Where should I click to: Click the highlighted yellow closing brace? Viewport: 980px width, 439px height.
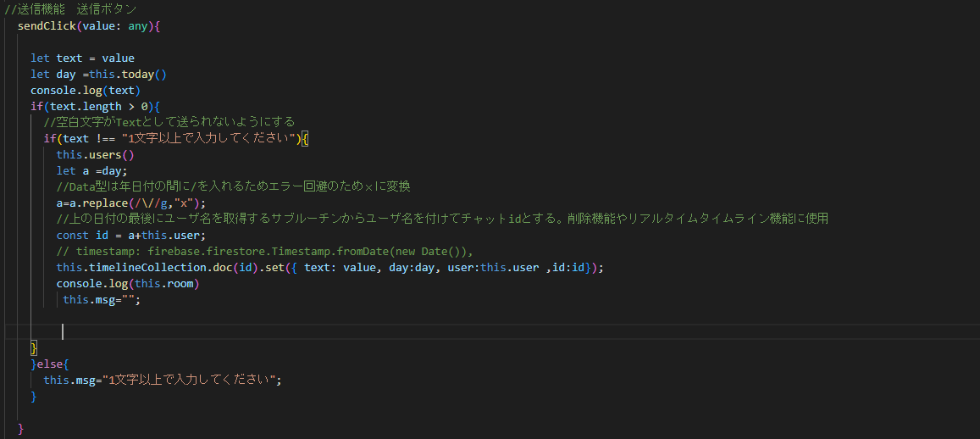click(x=34, y=347)
